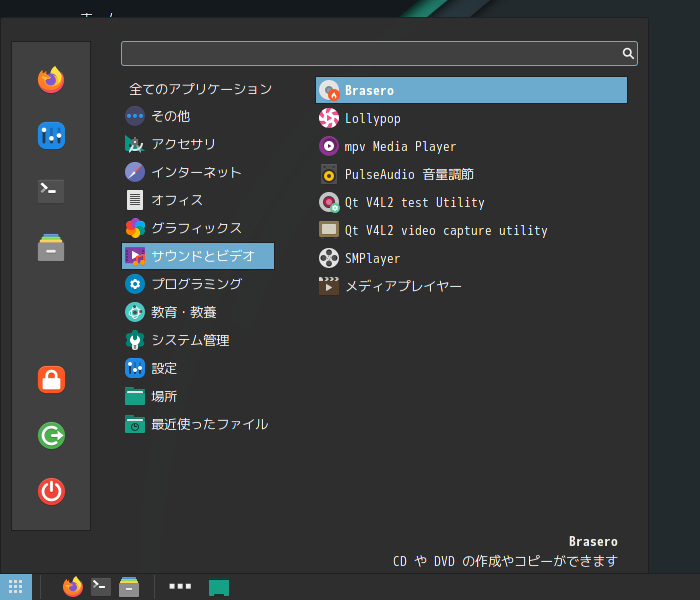
Task: Click the mpv purple play icon
Action: [329, 146]
